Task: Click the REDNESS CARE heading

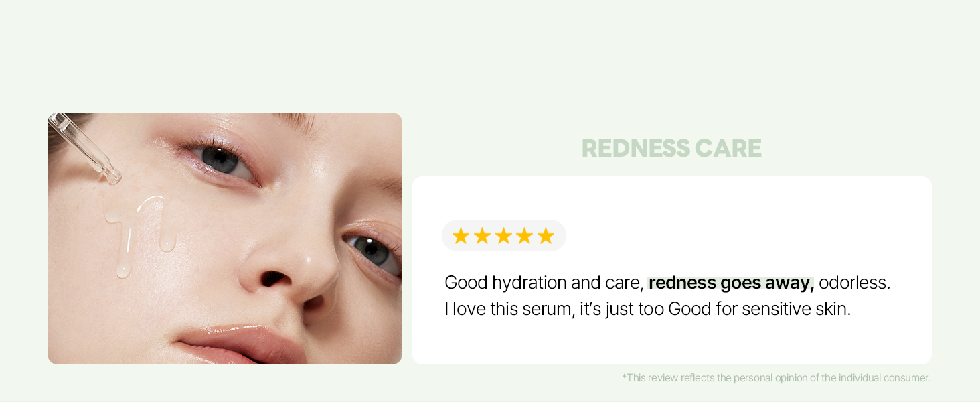Action: coord(671,148)
